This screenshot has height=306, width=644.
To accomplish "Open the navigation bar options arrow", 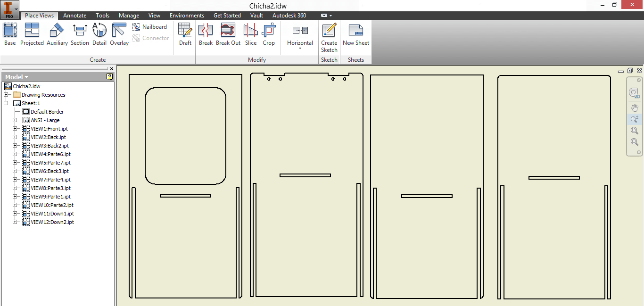I will tap(639, 152).
